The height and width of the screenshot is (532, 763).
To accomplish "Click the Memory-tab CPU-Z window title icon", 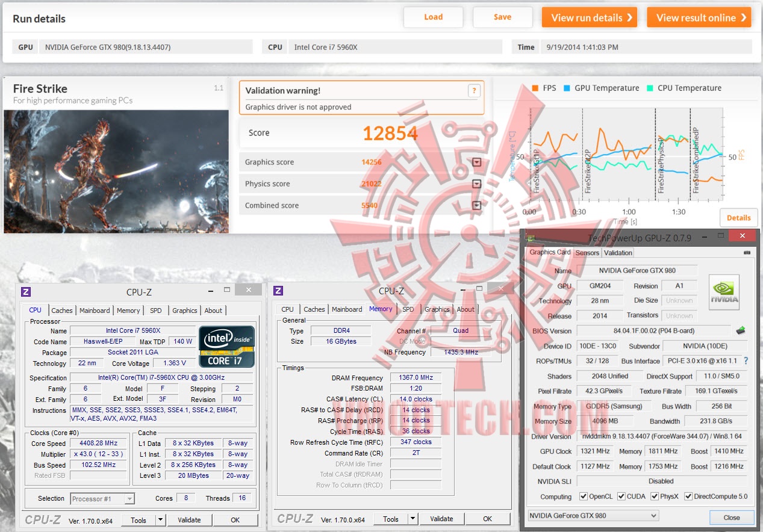I will pyautogui.click(x=278, y=291).
